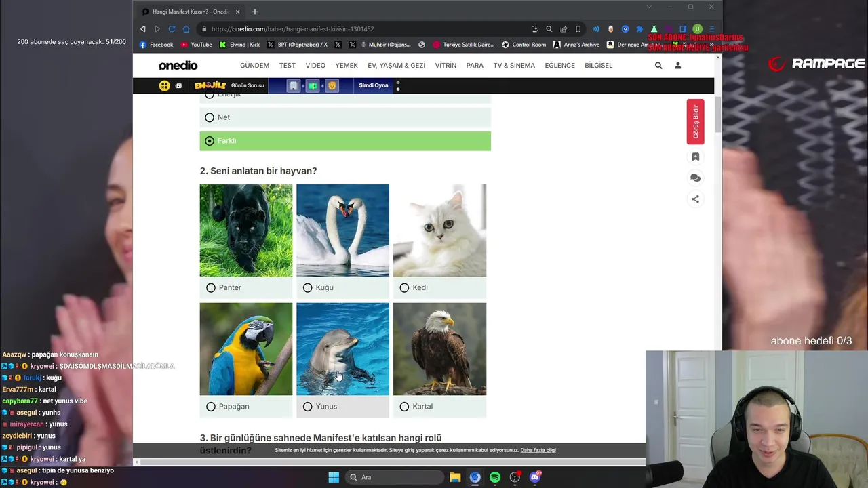Open the Onedio site search icon
868x488 pixels.
point(658,66)
